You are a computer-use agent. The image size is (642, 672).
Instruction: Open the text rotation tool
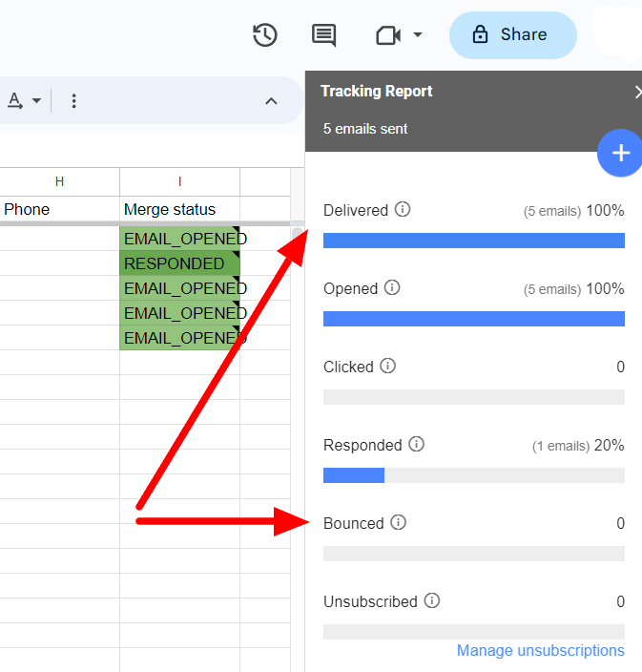[15, 101]
